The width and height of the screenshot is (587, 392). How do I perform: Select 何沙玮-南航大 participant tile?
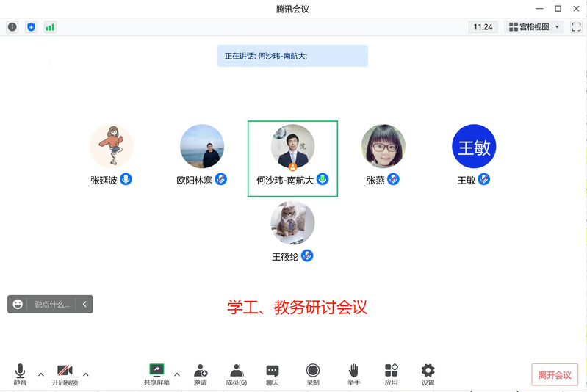tap(292, 159)
